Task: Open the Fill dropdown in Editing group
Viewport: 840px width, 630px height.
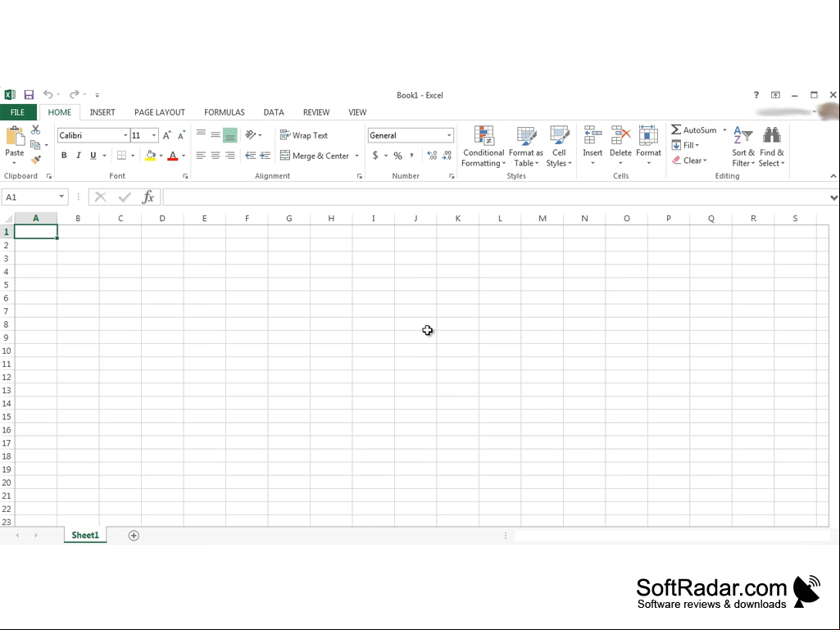Action: tap(685, 145)
